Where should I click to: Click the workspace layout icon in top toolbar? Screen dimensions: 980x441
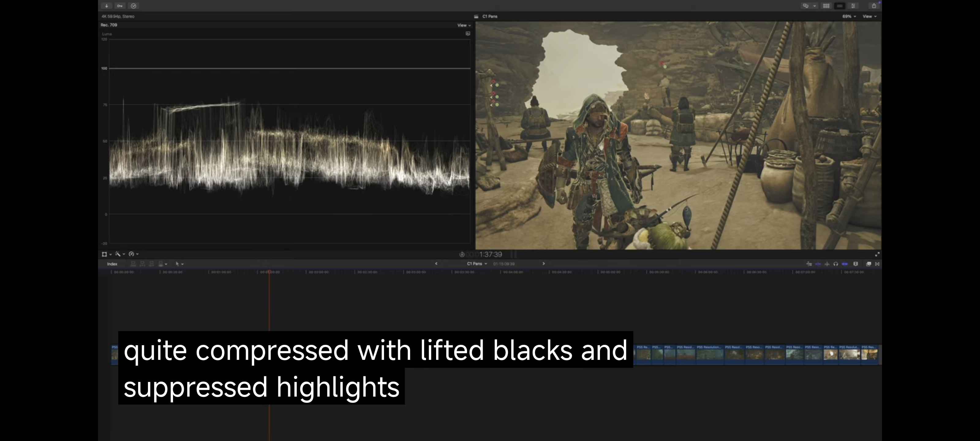(805, 6)
